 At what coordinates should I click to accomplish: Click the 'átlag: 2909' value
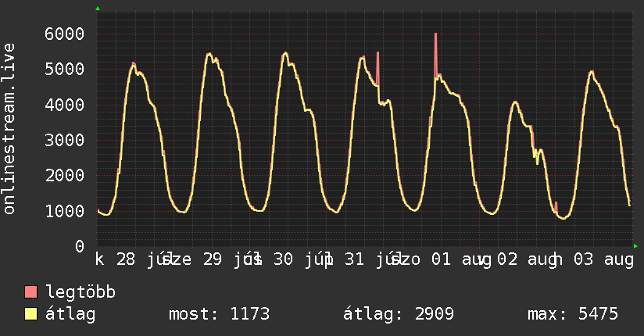click(x=399, y=314)
